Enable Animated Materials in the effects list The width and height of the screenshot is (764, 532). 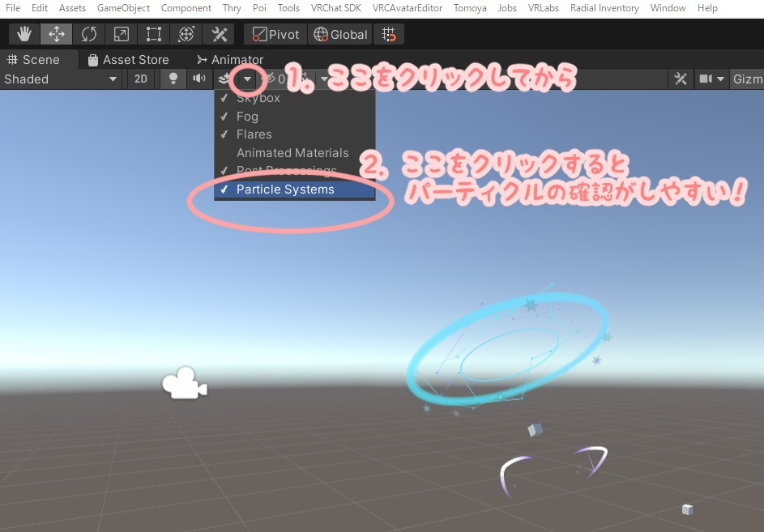pos(292,152)
